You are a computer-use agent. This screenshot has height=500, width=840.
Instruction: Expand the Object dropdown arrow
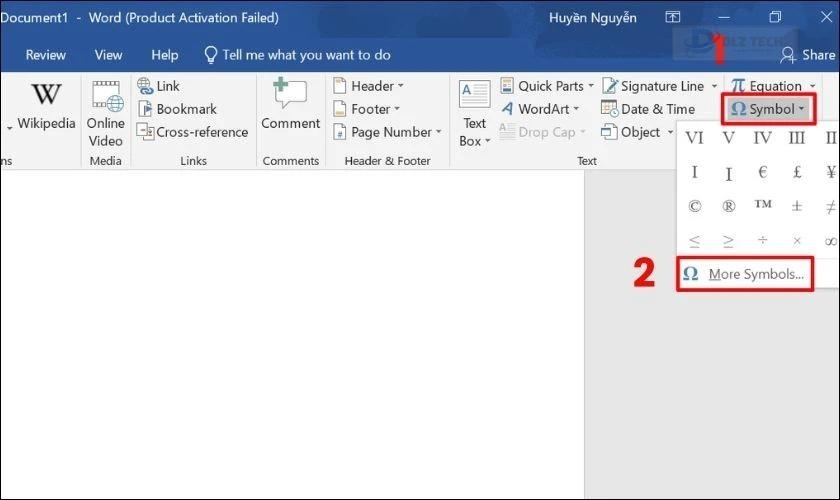point(670,132)
